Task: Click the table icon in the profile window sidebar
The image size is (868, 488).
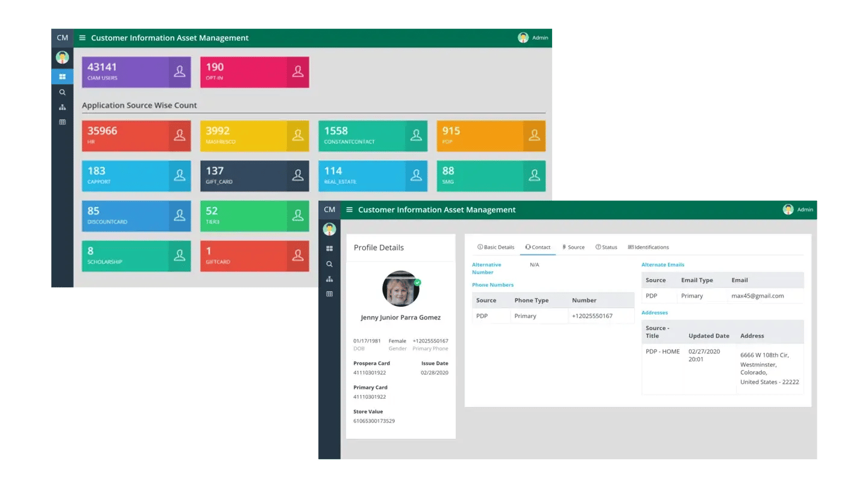Action: pyautogui.click(x=329, y=294)
